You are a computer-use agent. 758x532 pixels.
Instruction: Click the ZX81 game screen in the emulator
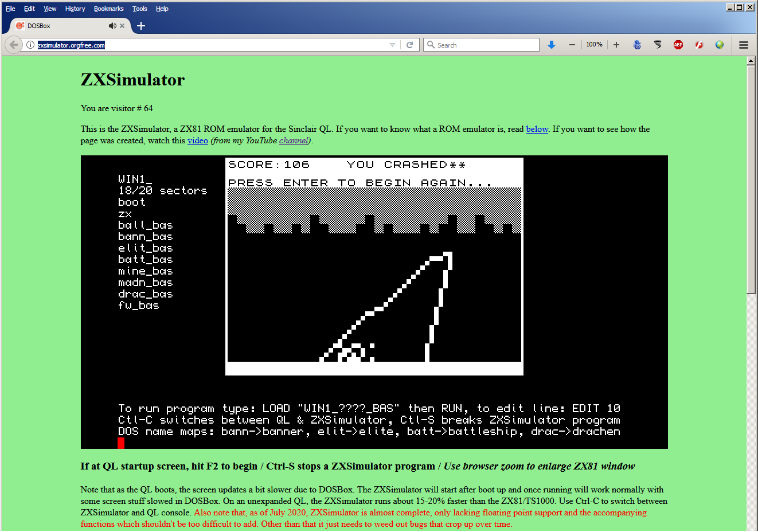pyautogui.click(x=374, y=267)
